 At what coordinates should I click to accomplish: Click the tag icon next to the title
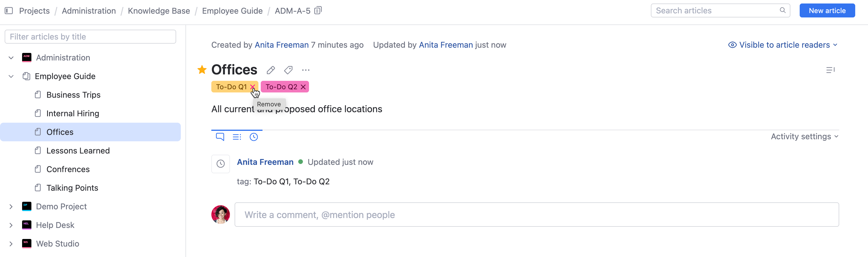(288, 70)
